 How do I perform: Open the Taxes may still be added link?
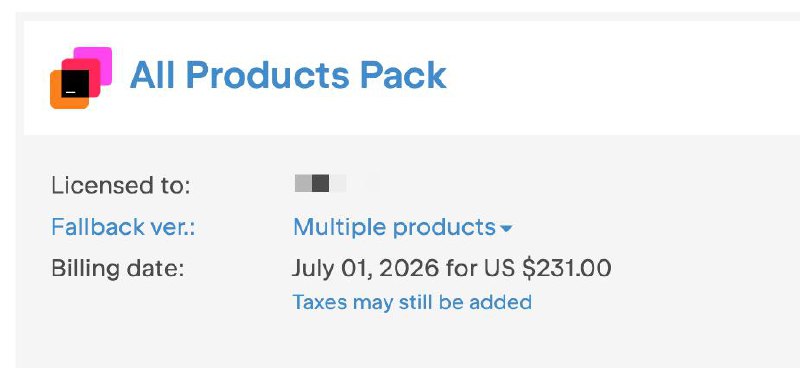(412, 302)
